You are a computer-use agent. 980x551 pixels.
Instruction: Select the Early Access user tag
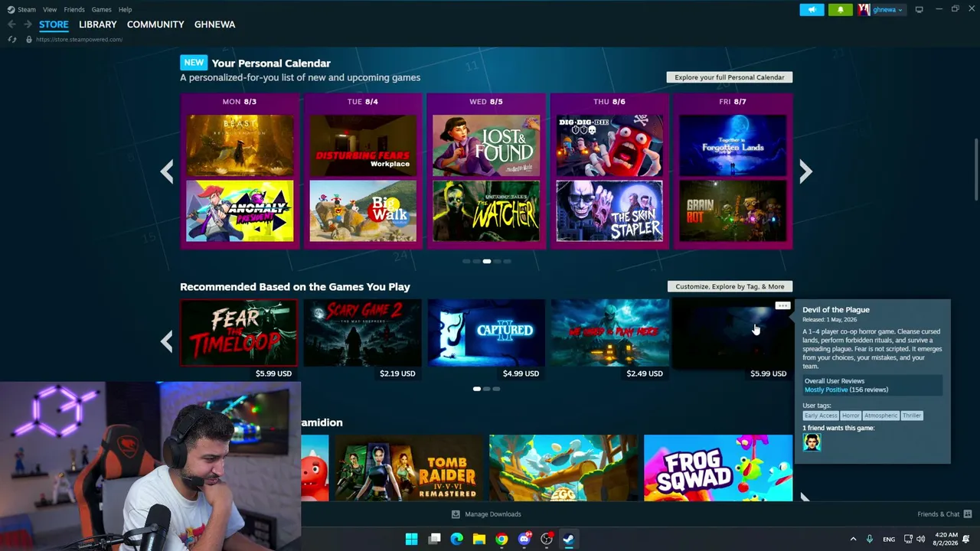pos(821,416)
